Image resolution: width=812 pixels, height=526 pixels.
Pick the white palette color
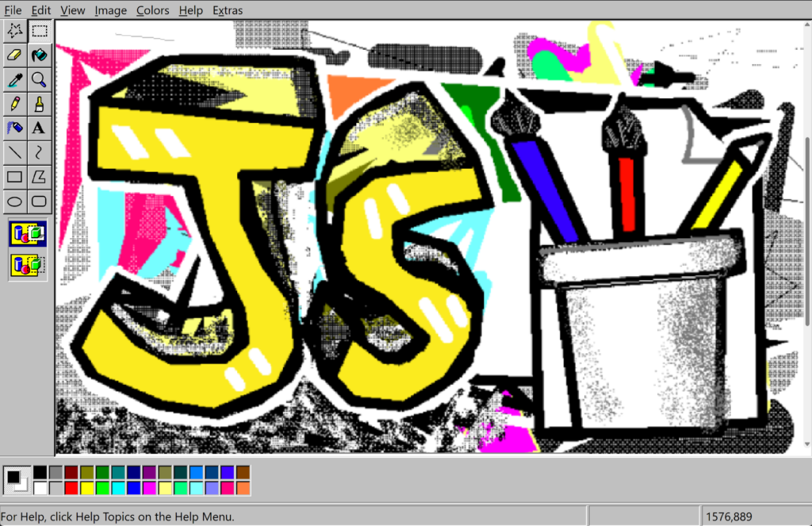(x=40, y=488)
